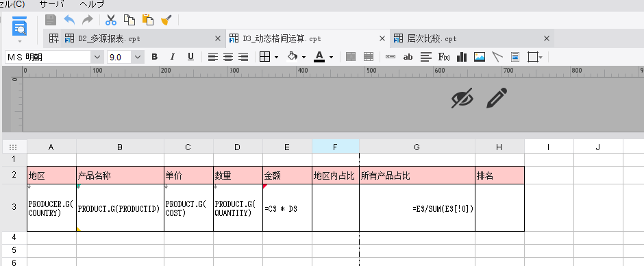644x266 pixels.
Task: Expand the font color dropdown arrow
Action: [331, 57]
